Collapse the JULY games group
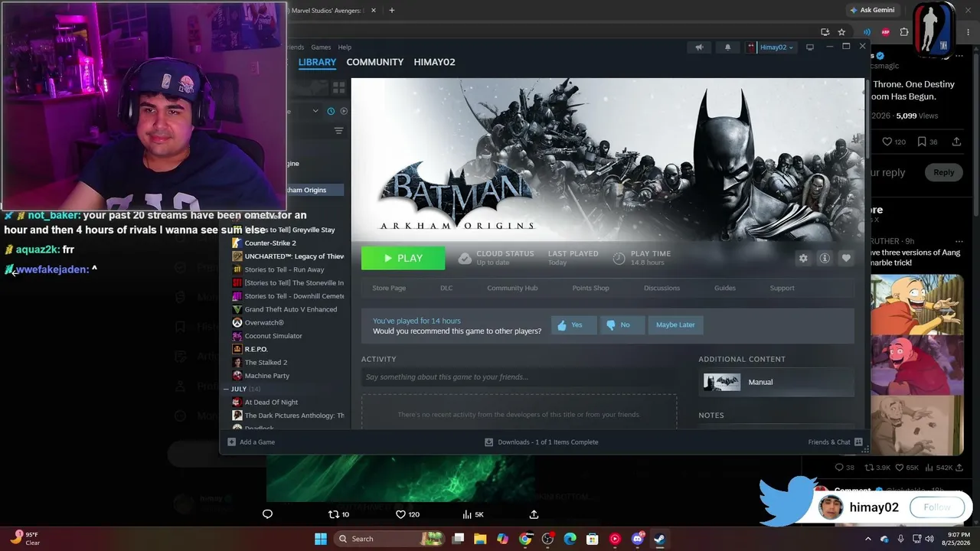Image resolution: width=980 pixels, height=551 pixels. pyautogui.click(x=227, y=389)
